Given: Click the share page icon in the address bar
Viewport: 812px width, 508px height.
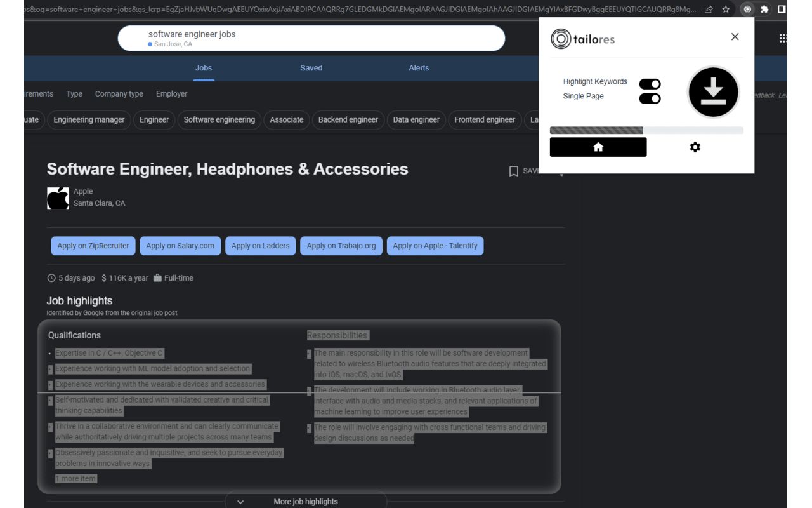Looking at the screenshot, I should 709,10.
